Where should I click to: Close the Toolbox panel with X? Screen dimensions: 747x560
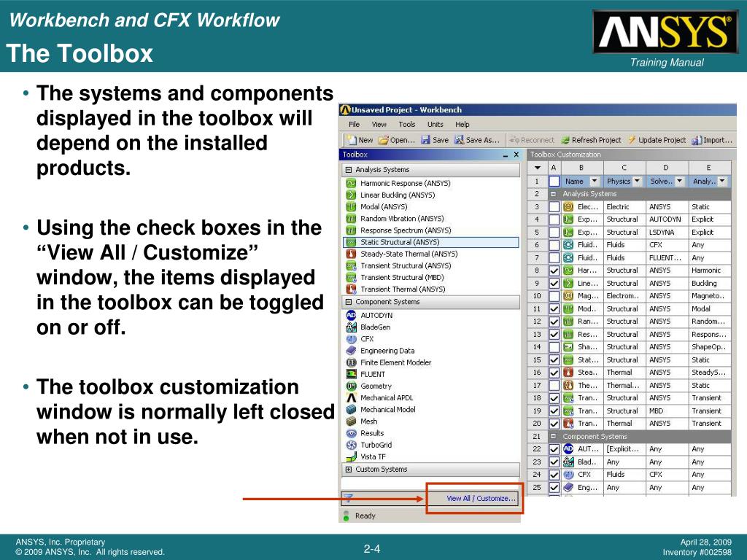click(516, 155)
